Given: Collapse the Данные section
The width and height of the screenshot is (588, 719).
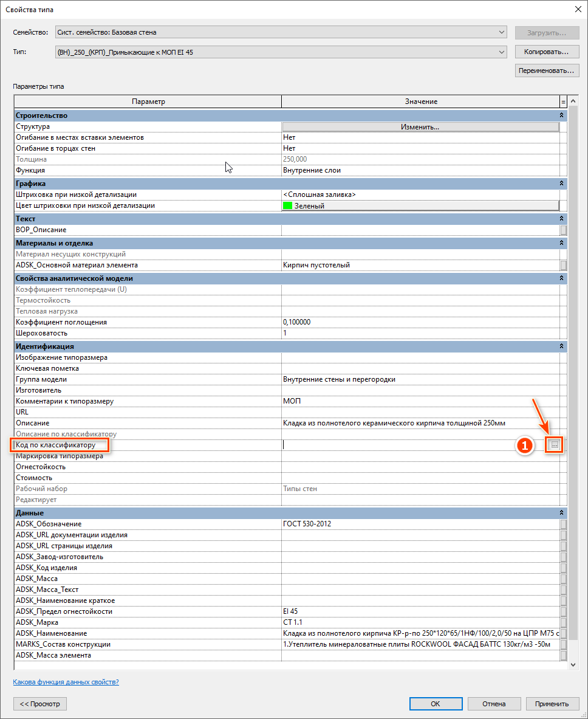Looking at the screenshot, I should 561,513.
